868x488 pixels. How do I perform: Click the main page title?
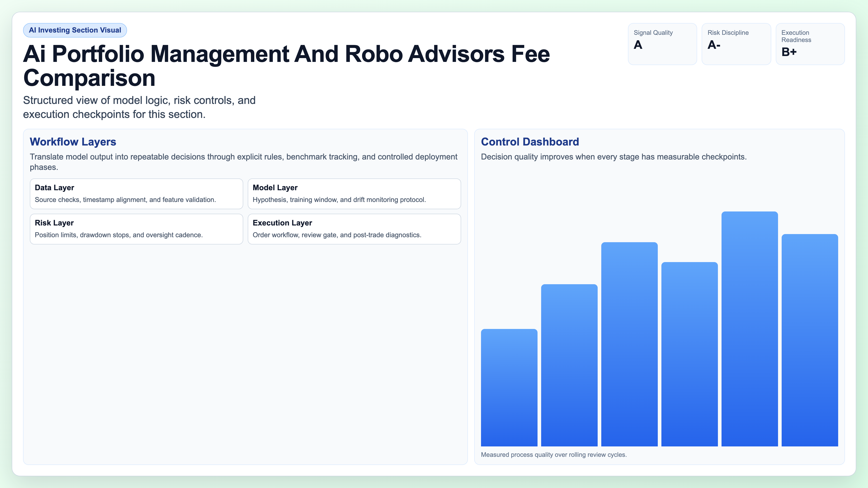tap(286, 66)
